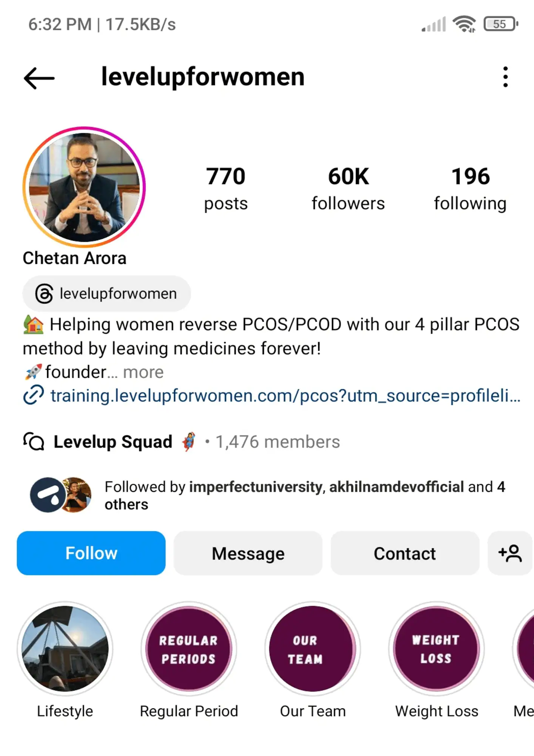Open the 770 posts count

pos(226,188)
